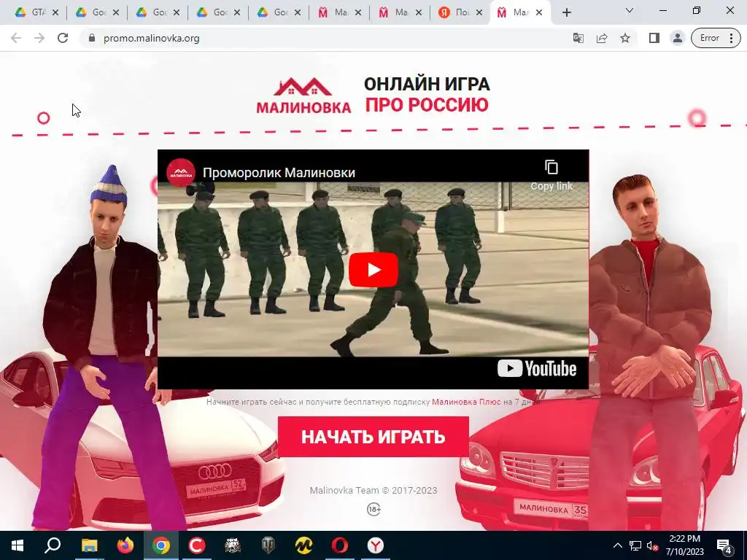Open the red C app on taskbar

pyautogui.click(x=196, y=545)
